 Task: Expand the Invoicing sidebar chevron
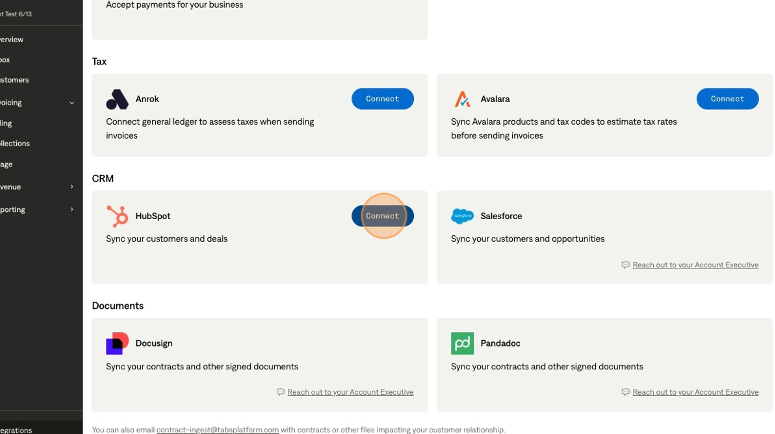coord(72,103)
